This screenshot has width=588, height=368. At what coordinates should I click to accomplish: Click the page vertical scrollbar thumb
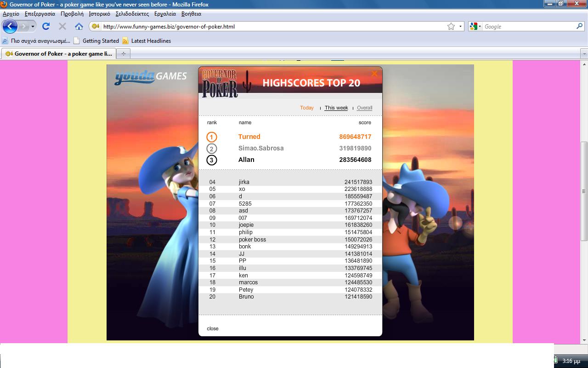click(x=584, y=191)
